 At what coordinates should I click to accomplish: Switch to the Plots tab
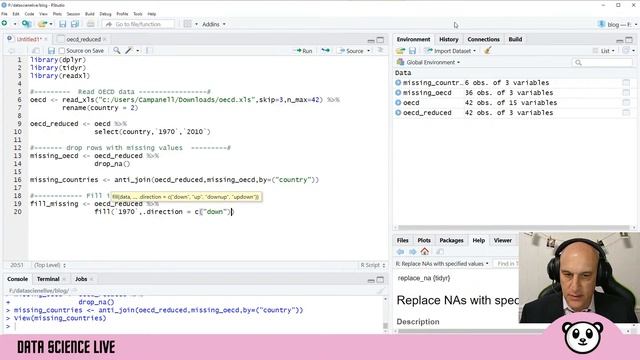pyautogui.click(x=424, y=240)
